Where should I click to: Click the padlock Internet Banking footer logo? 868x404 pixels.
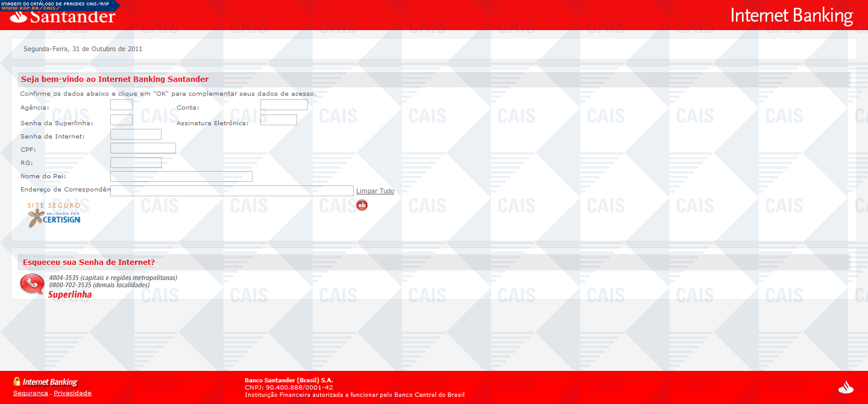pyautogui.click(x=45, y=382)
